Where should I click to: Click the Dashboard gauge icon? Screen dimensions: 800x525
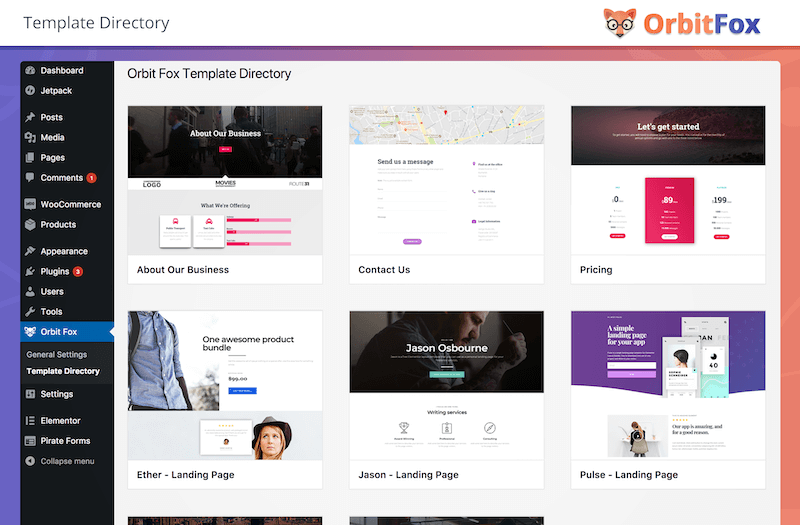coord(30,70)
